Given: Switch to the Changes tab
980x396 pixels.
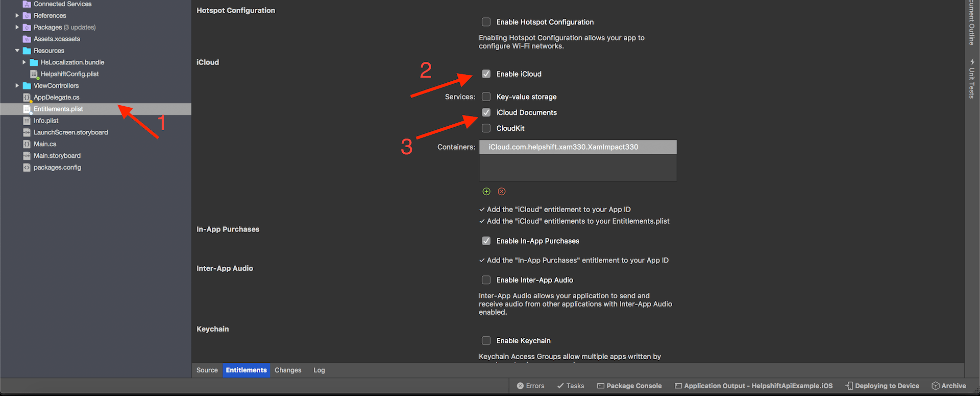Looking at the screenshot, I should click(x=288, y=370).
